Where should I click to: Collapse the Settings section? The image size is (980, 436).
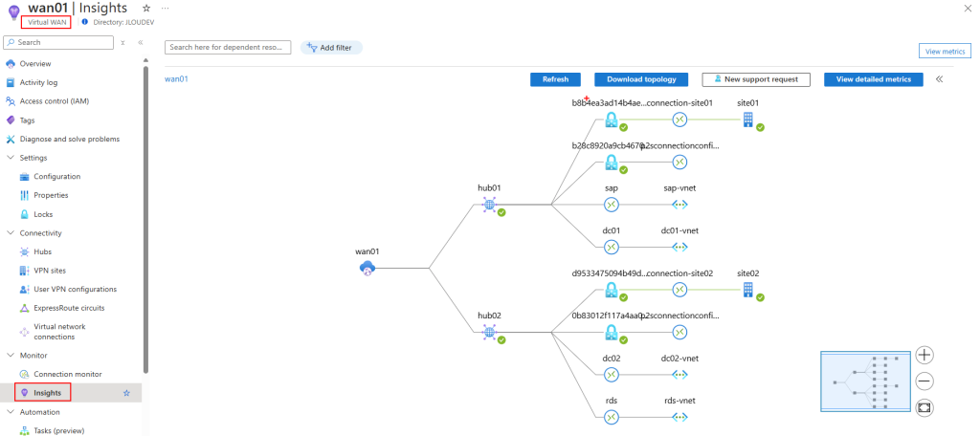10,158
